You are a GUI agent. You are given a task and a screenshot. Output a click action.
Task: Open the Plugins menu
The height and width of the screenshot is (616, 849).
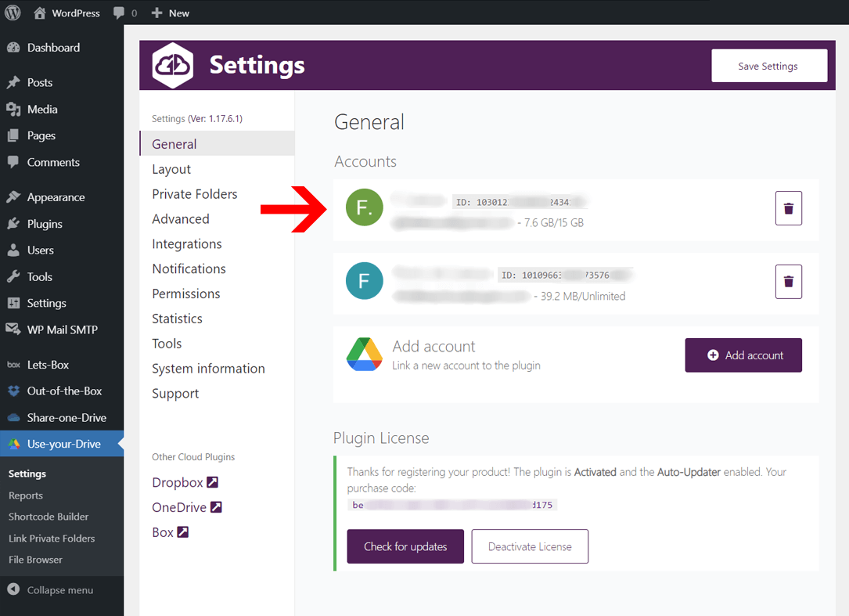[62, 224]
